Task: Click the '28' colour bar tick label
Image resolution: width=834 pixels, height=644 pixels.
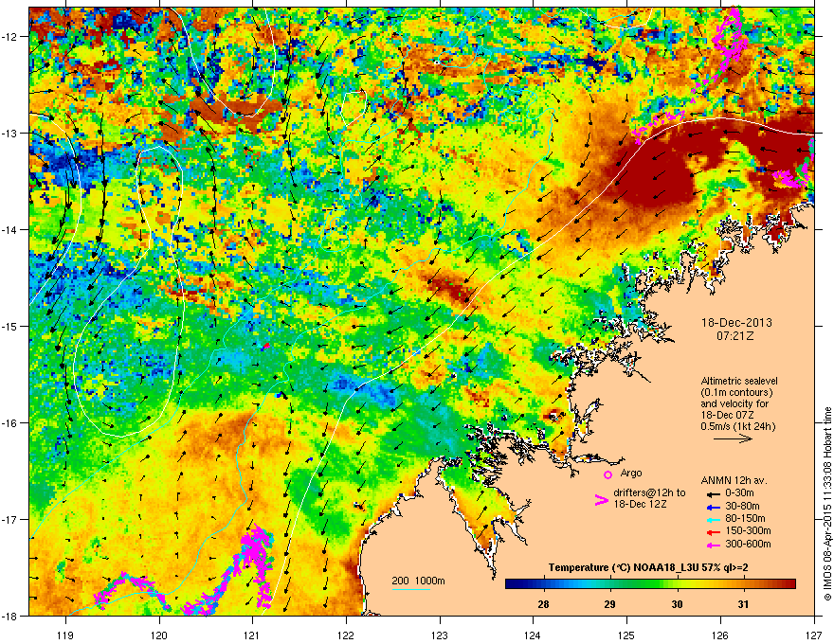Action: pos(543,604)
